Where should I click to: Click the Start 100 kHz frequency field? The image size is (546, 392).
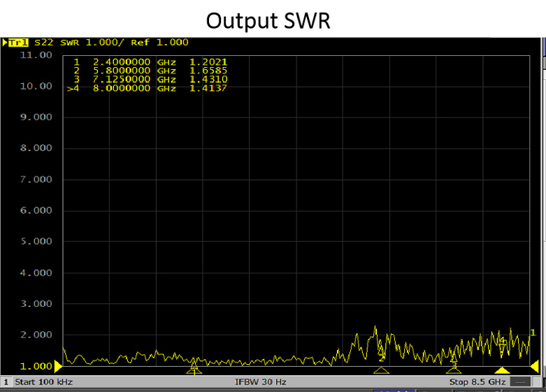[x=43, y=382]
